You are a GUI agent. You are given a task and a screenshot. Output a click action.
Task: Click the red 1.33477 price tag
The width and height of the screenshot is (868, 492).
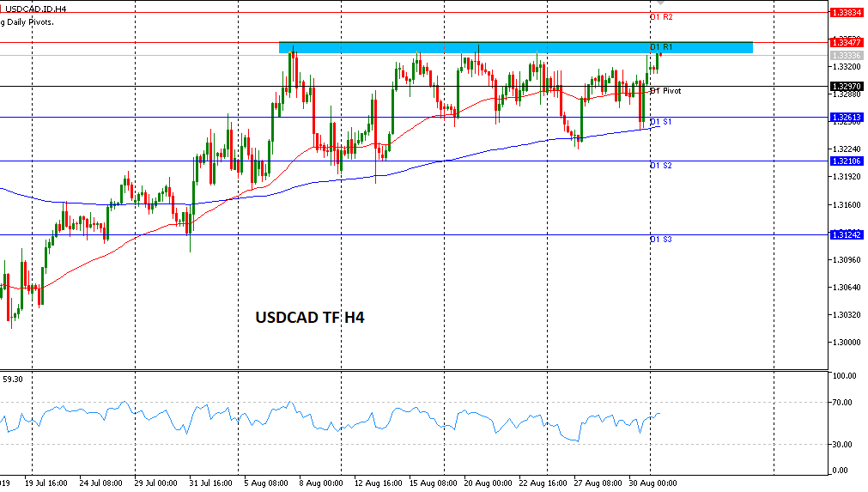point(847,41)
